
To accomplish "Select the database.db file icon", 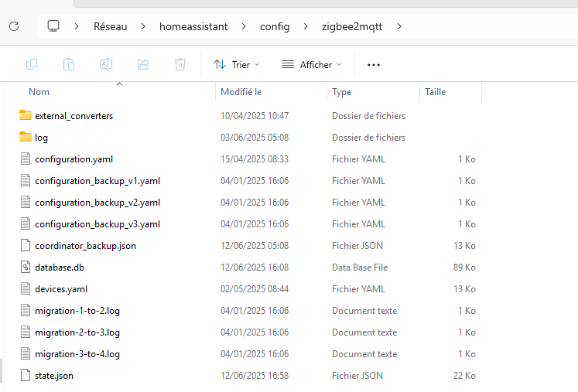I will pos(26,267).
